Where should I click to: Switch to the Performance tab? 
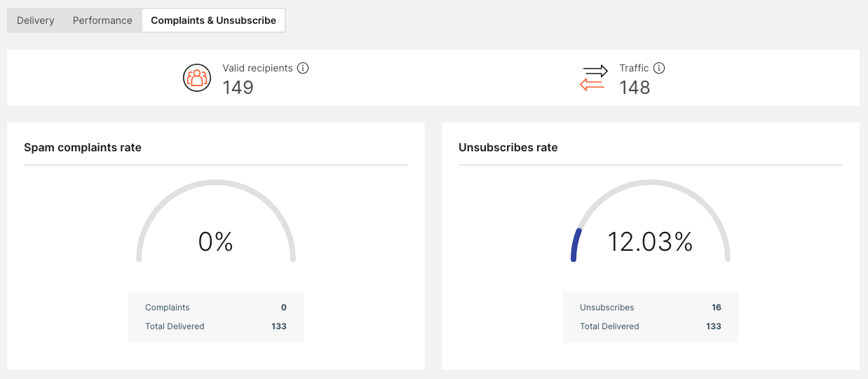coord(102,20)
